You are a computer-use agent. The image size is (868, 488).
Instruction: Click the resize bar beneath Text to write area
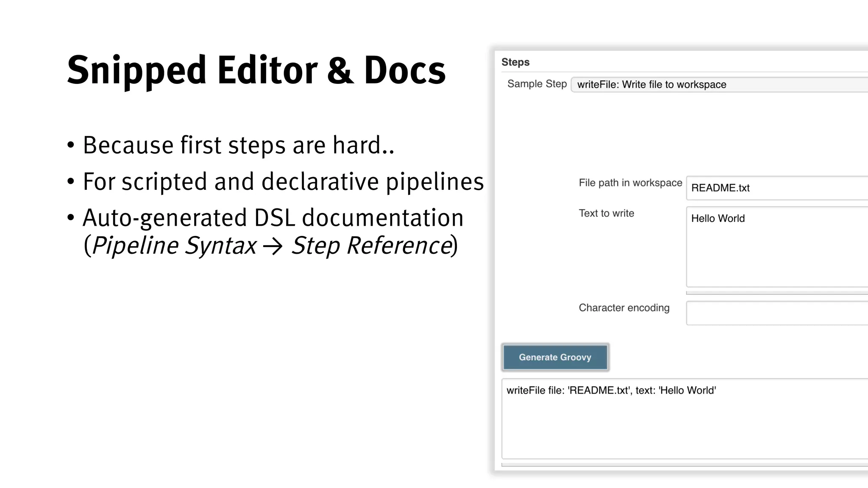[777, 293]
